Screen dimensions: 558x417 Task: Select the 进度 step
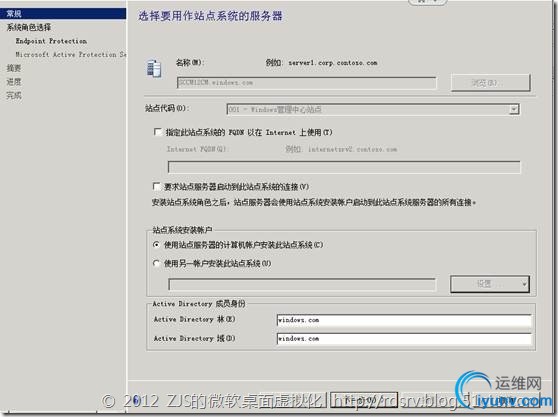[14, 81]
